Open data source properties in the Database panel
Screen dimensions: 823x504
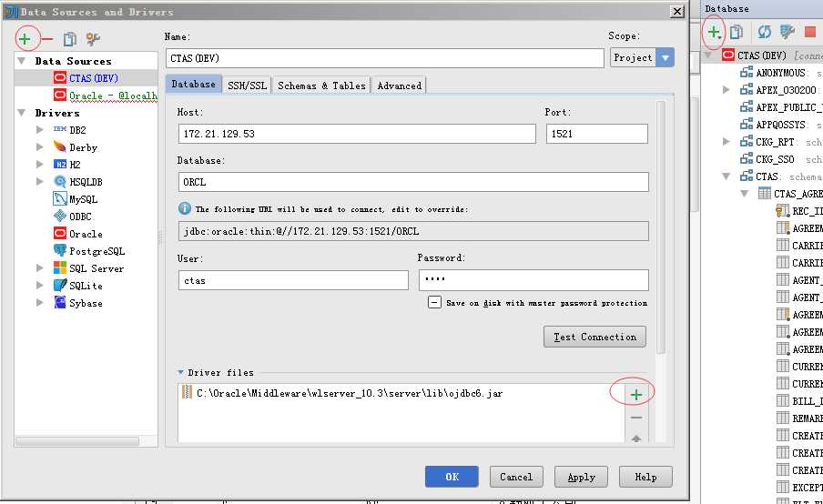point(787,33)
